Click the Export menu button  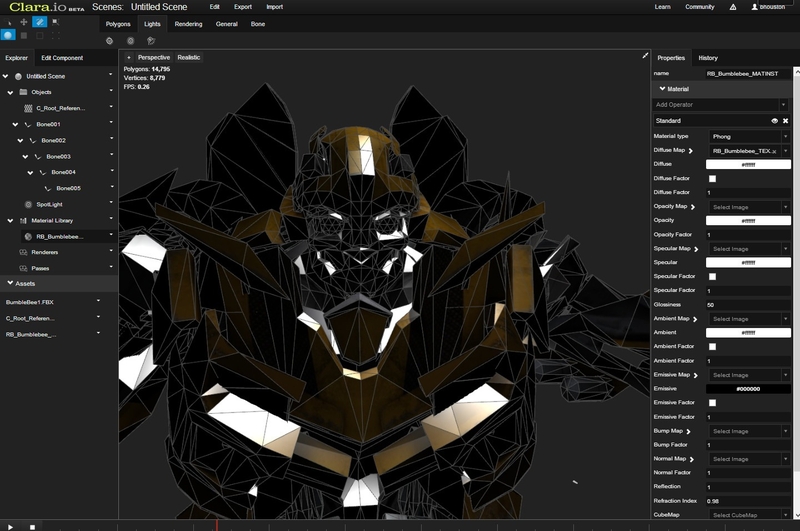243,7
